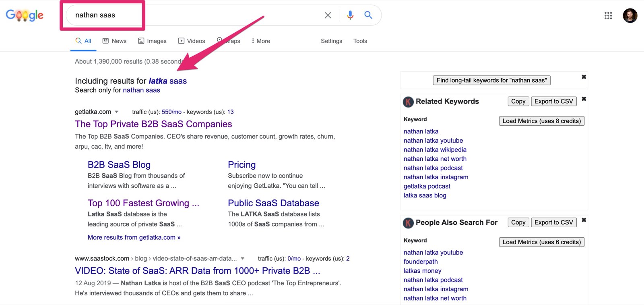644x305 pixels.
Task: Select People Also Search keyword "nathan latka instagram"
Action: [x=436, y=289]
